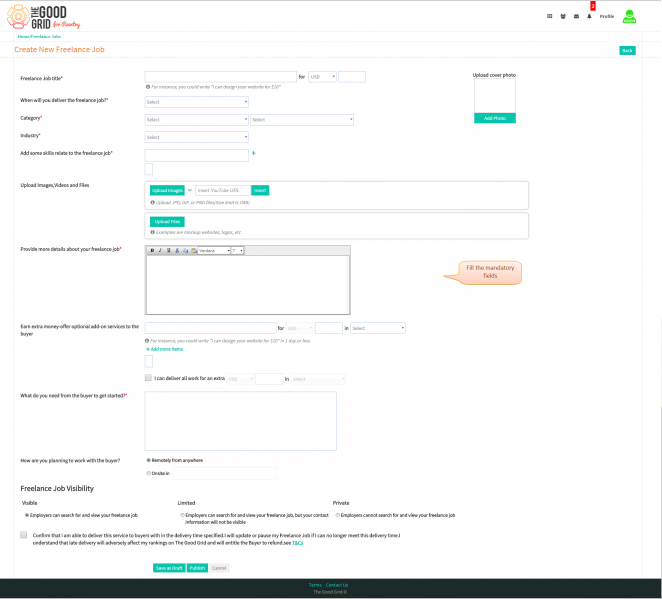Select Limited job visibility radio

click(x=182, y=515)
